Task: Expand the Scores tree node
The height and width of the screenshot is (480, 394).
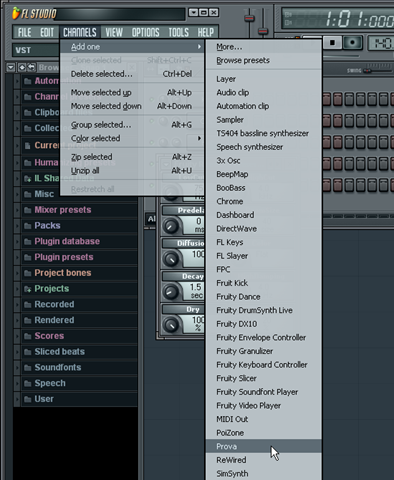Action: click(x=17, y=336)
